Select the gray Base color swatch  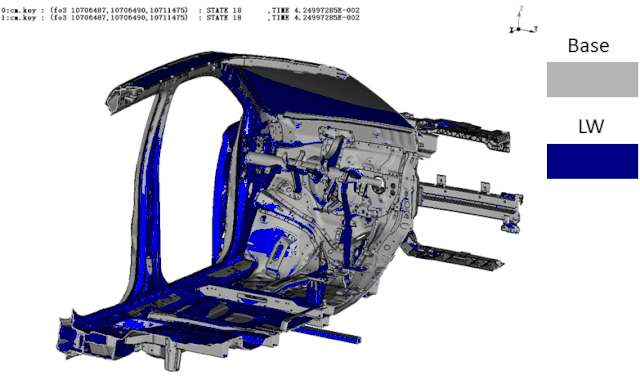point(592,80)
